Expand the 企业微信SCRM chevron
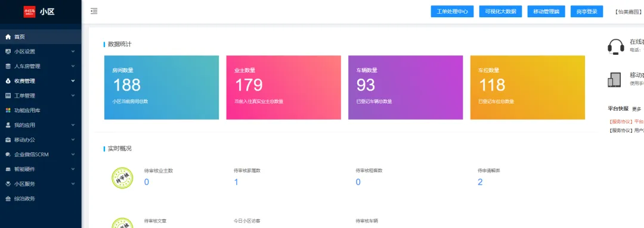Image resolution: width=644 pixels, height=228 pixels. tap(73, 155)
